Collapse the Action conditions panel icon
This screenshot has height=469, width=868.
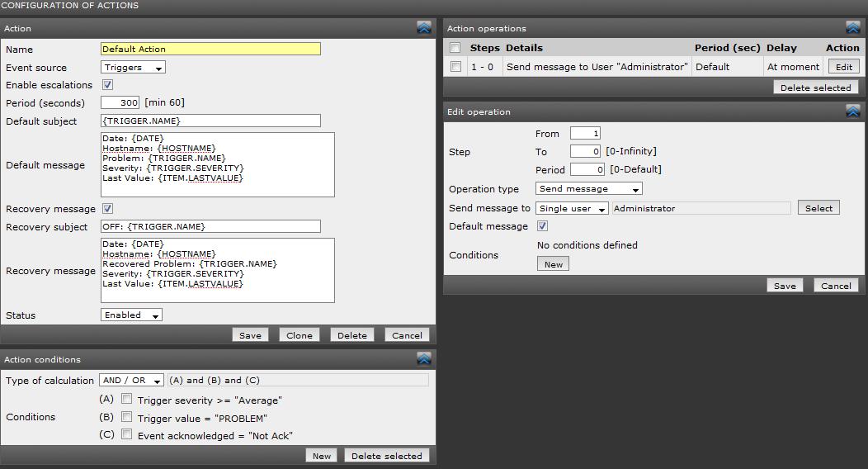tap(424, 359)
